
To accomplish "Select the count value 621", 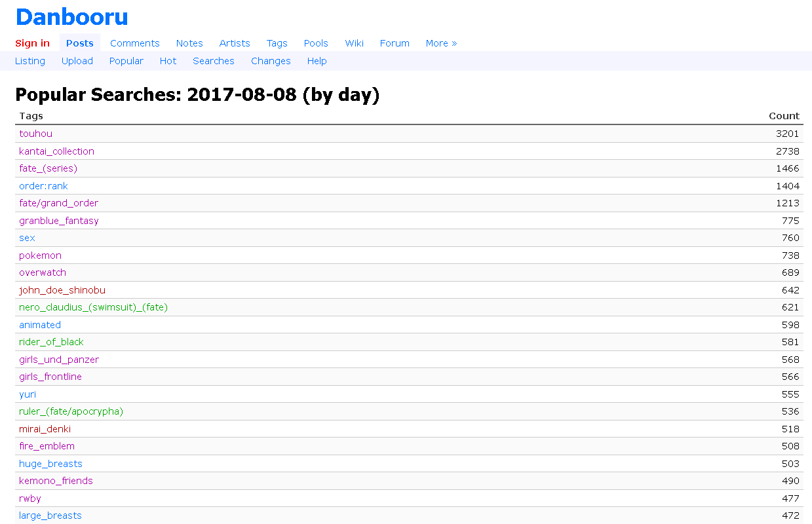I will (790, 307).
